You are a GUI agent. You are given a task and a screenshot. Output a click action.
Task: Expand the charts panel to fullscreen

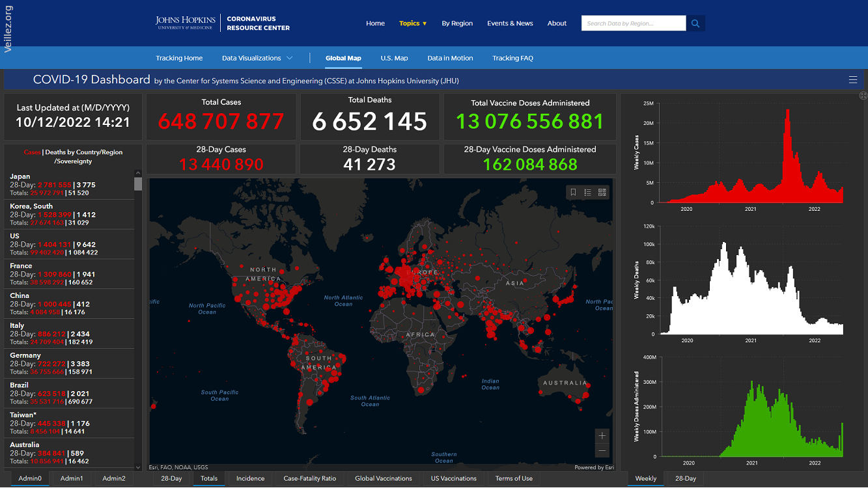(863, 96)
